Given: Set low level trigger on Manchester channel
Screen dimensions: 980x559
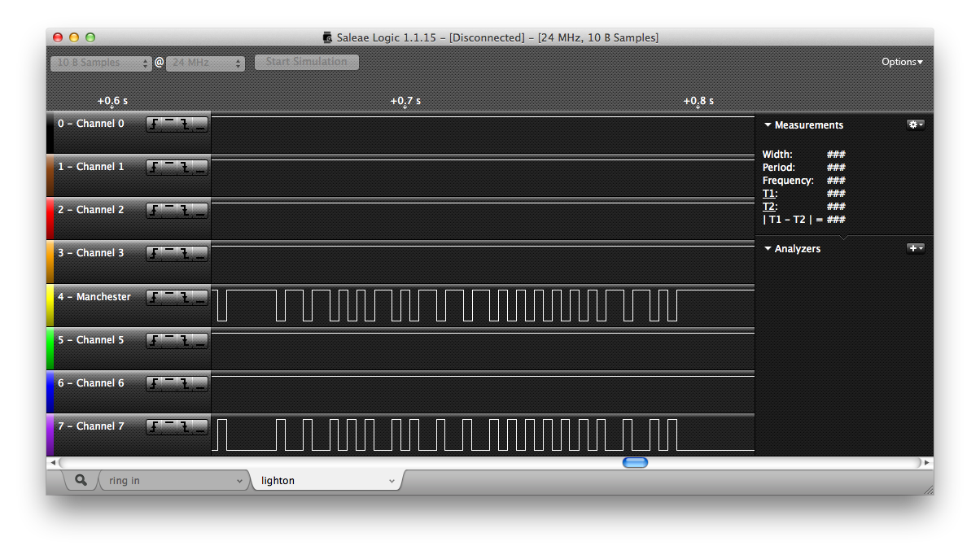Looking at the screenshot, I should click(200, 297).
